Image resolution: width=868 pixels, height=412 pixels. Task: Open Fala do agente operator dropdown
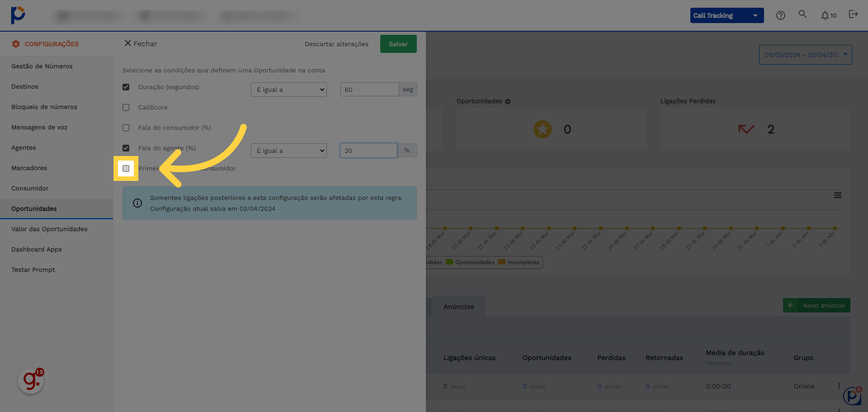point(289,151)
